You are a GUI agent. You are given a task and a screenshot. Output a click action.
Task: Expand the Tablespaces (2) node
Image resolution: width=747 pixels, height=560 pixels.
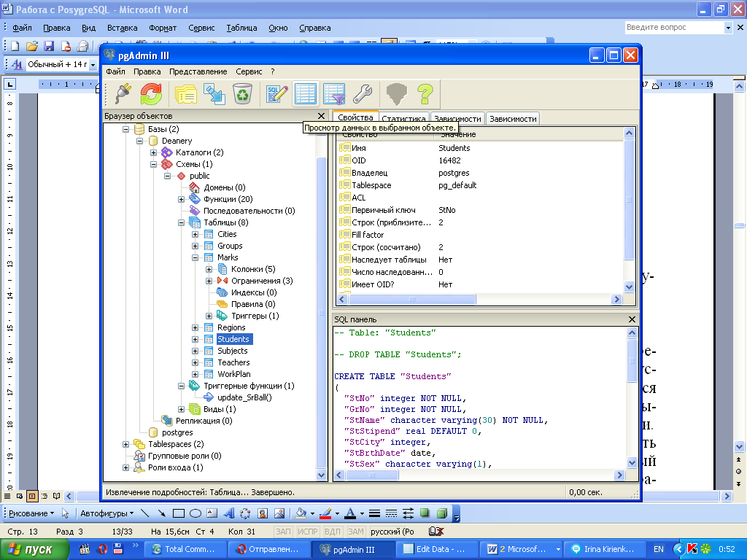pos(125,444)
